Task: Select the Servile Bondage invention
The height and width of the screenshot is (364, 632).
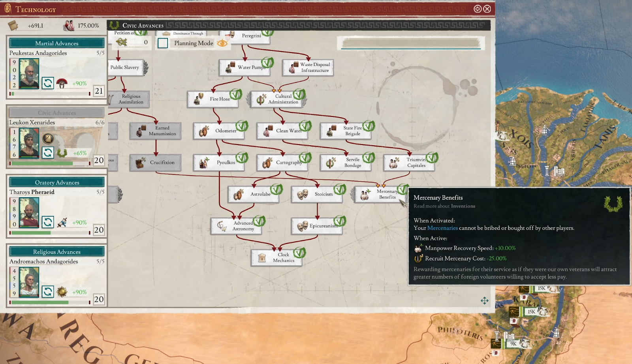Action: pyautogui.click(x=346, y=162)
